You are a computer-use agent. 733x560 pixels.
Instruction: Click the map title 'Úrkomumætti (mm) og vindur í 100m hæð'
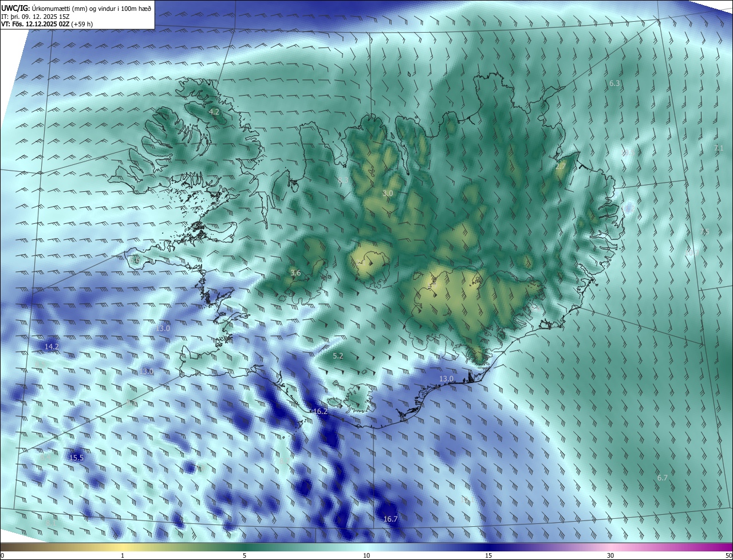point(92,8)
